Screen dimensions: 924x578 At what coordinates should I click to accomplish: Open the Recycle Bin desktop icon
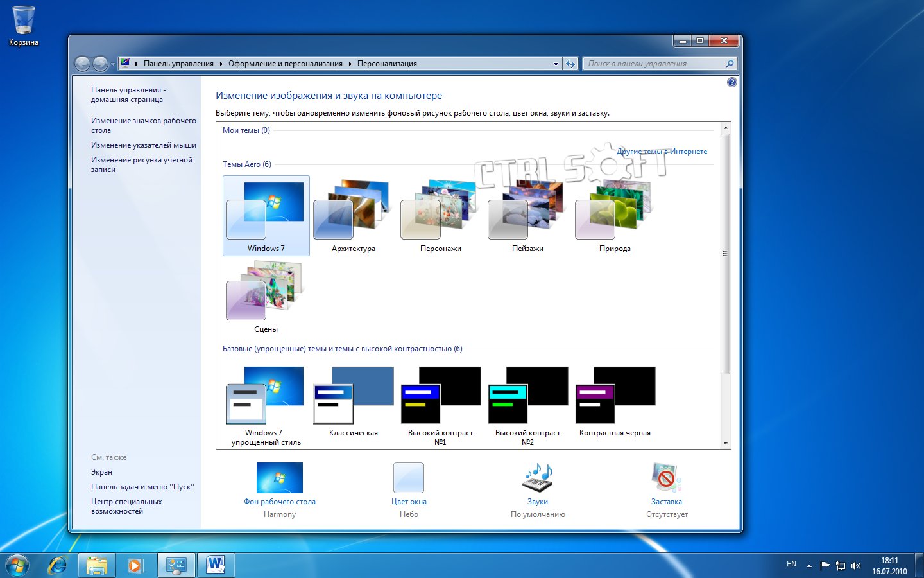point(24,26)
